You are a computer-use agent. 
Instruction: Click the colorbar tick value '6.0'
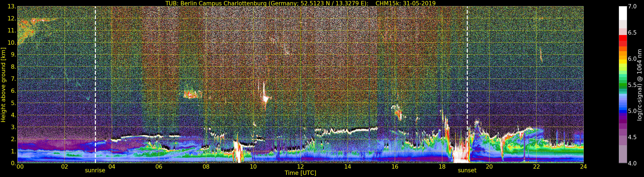click(632, 59)
